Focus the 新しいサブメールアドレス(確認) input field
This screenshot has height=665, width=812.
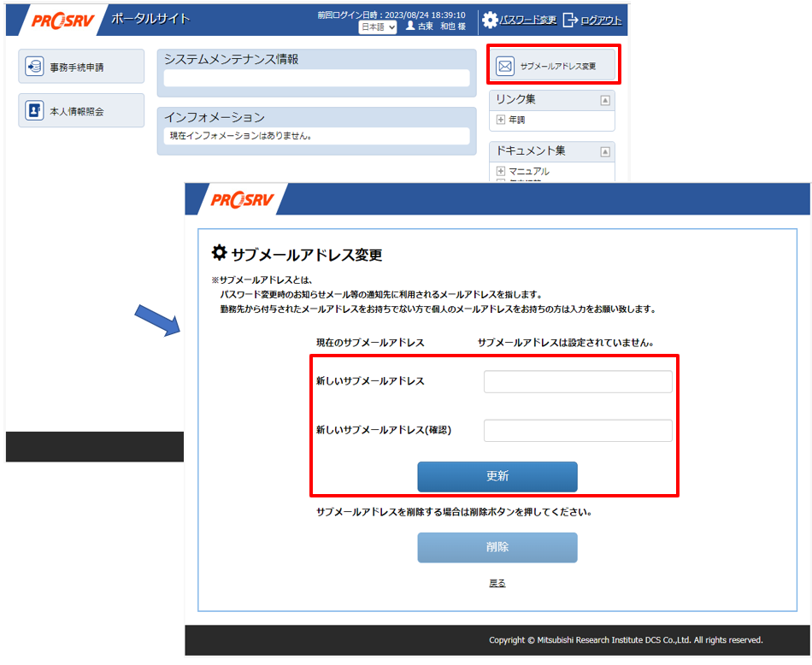(x=578, y=431)
